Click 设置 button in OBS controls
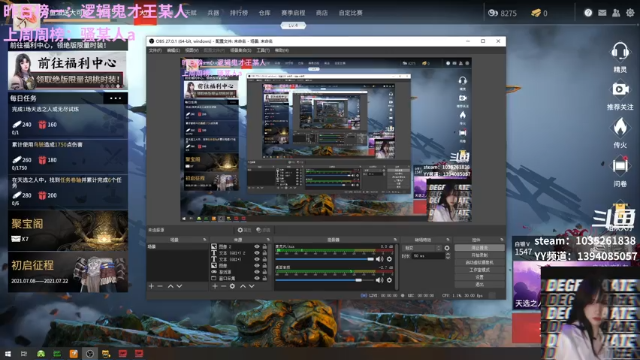 click(479, 277)
